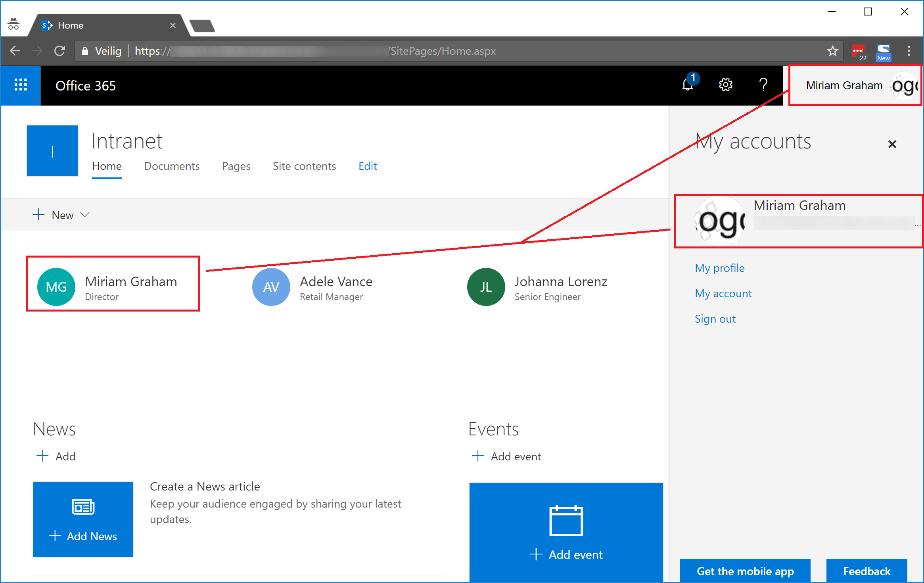Click the Add News tile icon

tap(83, 507)
